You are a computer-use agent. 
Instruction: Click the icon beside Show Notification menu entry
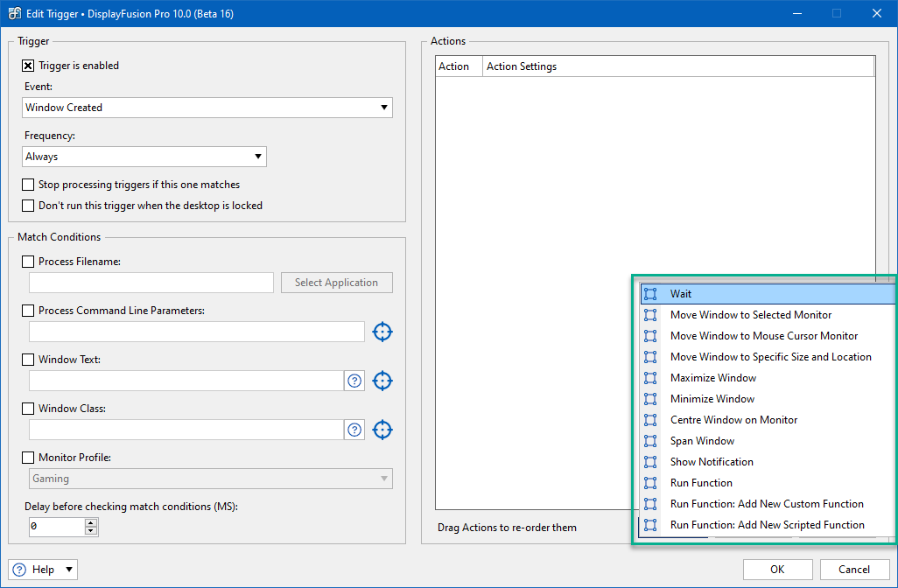[x=650, y=462]
